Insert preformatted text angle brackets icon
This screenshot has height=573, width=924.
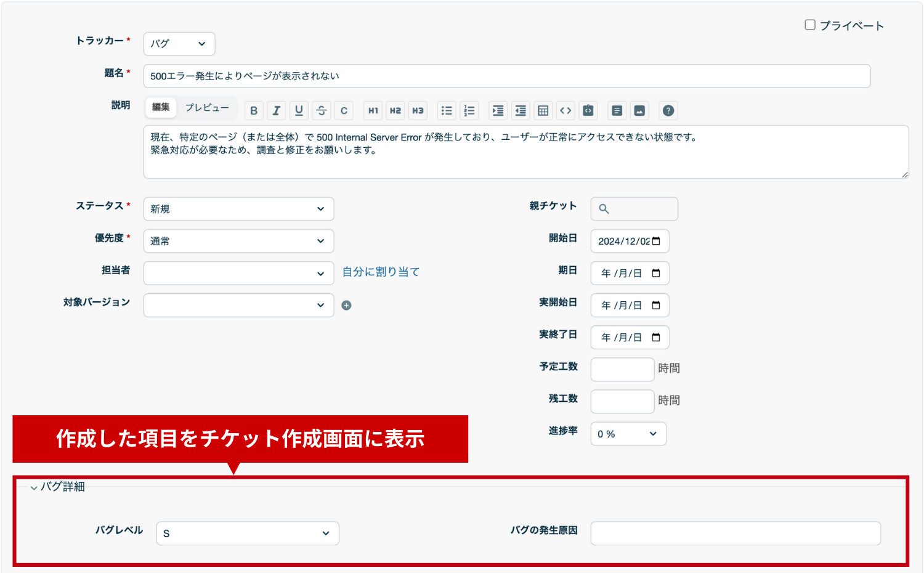pyautogui.click(x=565, y=111)
